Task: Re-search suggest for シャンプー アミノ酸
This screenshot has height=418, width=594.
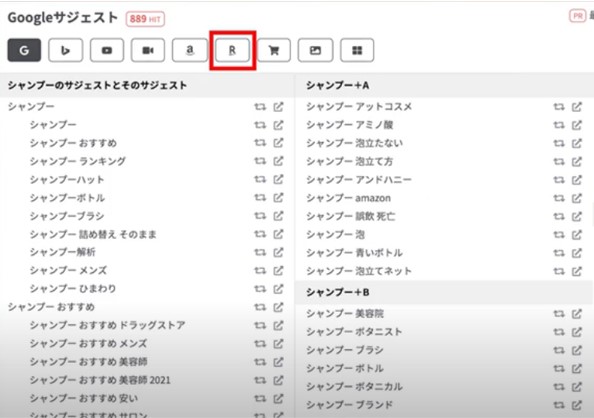Action: (559, 125)
